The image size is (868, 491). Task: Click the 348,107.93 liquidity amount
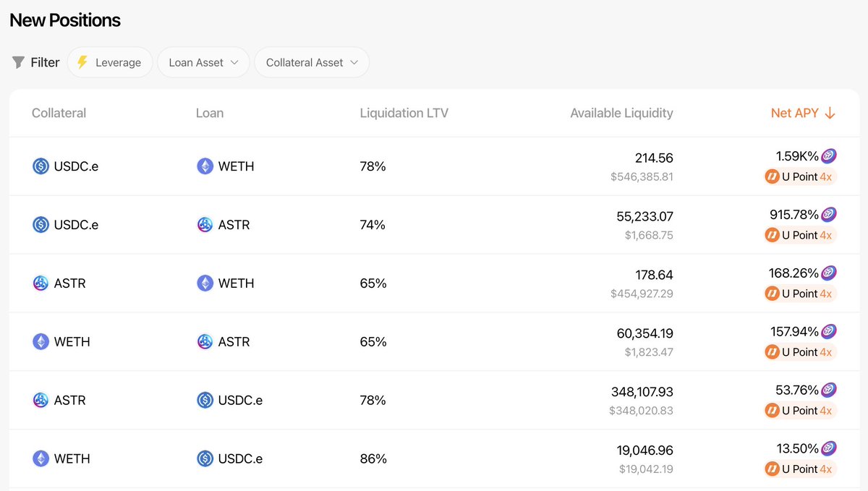pyautogui.click(x=642, y=392)
